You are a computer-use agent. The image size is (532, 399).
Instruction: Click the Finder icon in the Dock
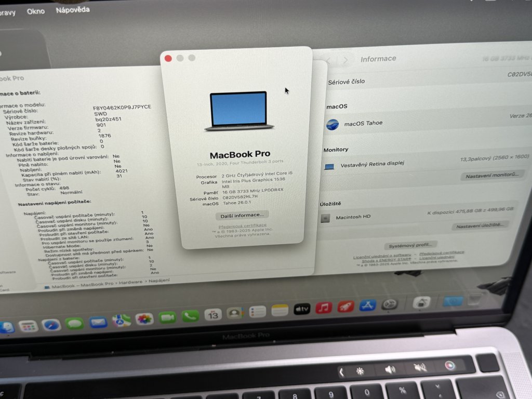(7, 328)
